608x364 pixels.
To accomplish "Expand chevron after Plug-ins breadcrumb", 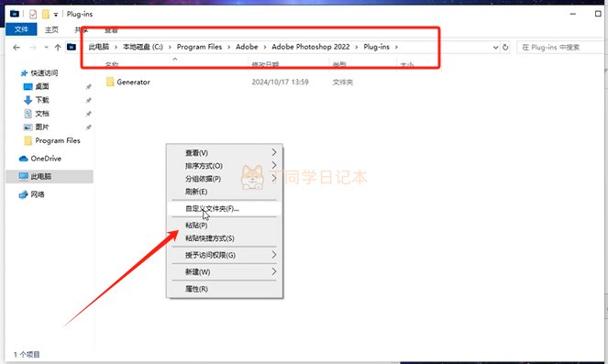I will pyautogui.click(x=396, y=48).
